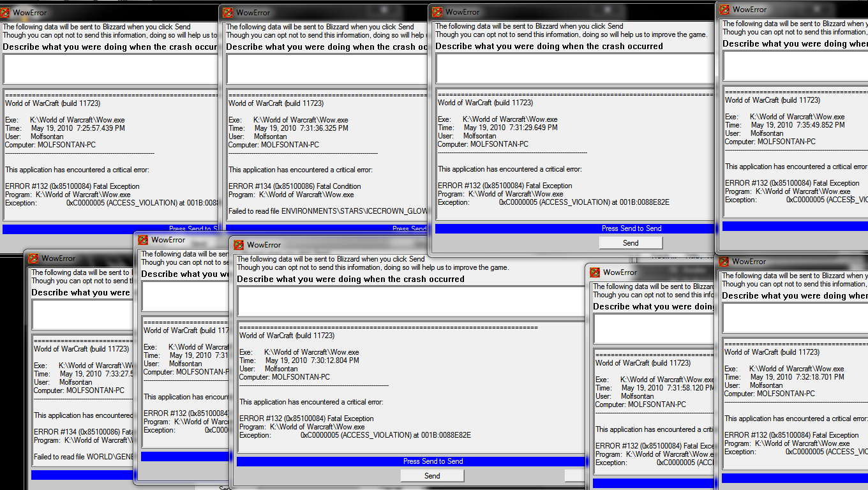
Task: Select the "Failed to read file ENVIRONMENTS\STARS\ICECROWN_GLOW" line
Action: (x=328, y=211)
